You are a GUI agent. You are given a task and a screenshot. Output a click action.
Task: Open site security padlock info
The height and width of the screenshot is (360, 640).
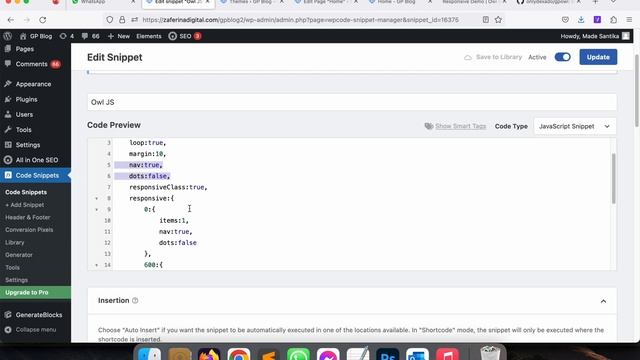coord(122,20)
